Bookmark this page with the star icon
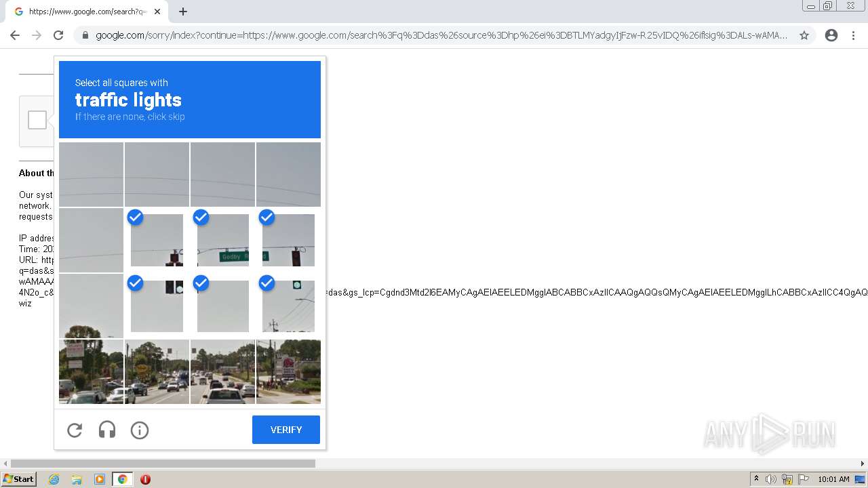This screenshot has width=868, height=488. click(x=804, y=35)
